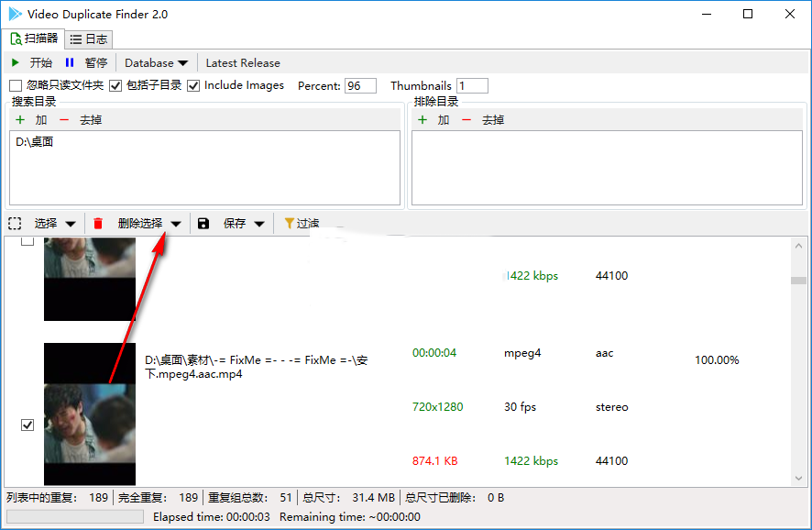Screen dimensions: 812x530
Task: Expand the 选择 dropdown arrow
Action: click(71, 224)
